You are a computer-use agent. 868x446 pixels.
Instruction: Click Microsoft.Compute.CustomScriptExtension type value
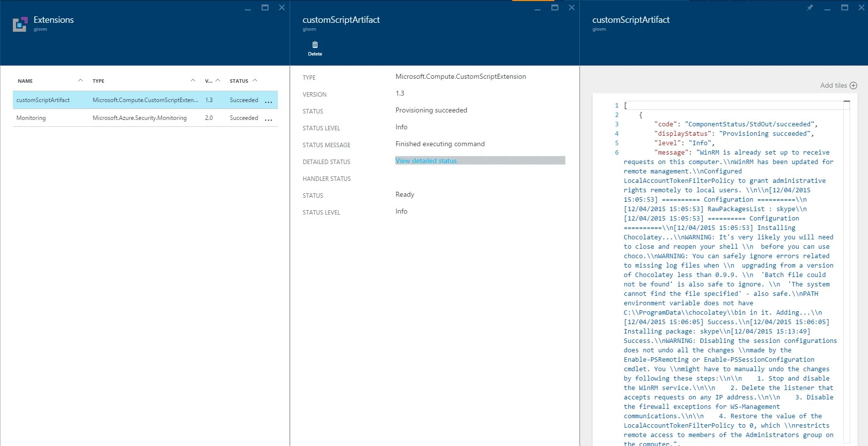(461, 76)
